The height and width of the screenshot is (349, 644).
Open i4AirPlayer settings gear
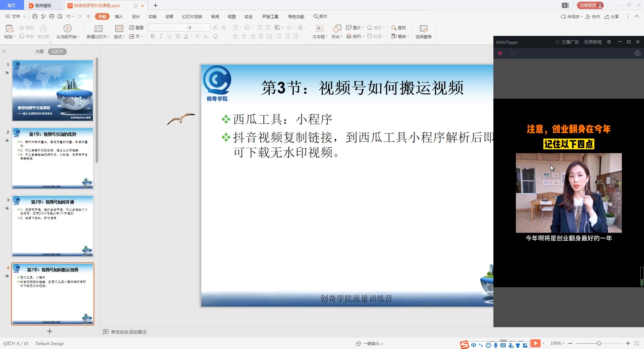tap(609, 42)
